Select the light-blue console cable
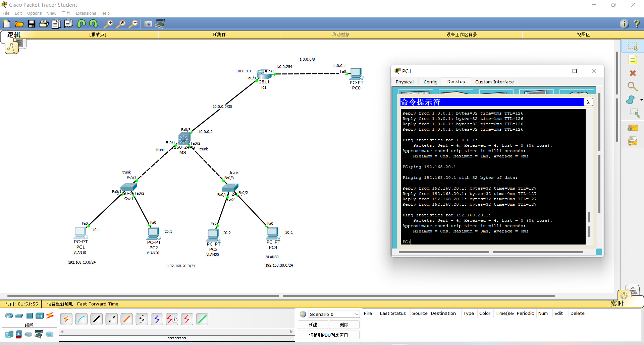644x345 pixels. point(82,319)
